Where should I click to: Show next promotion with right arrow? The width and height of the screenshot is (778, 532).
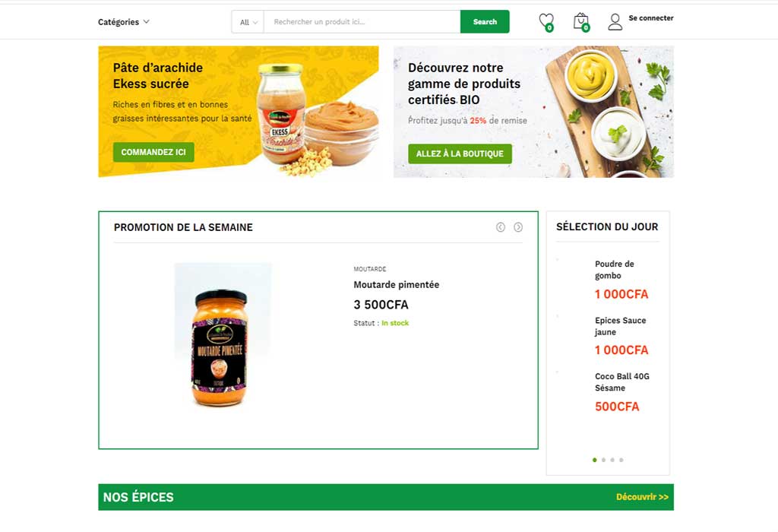(518, 227)
